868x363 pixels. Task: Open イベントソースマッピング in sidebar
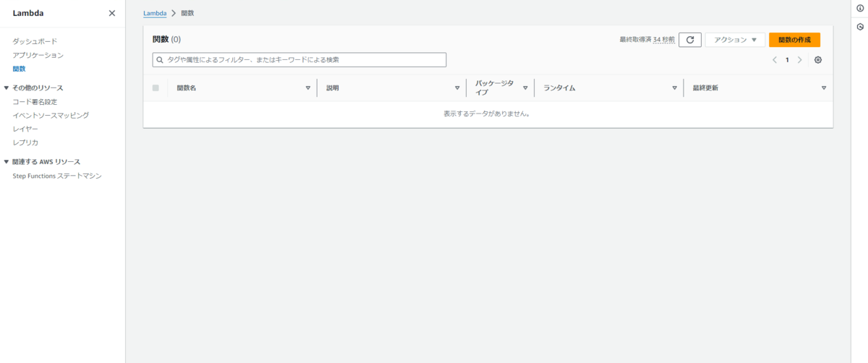[x=51, y=116]
